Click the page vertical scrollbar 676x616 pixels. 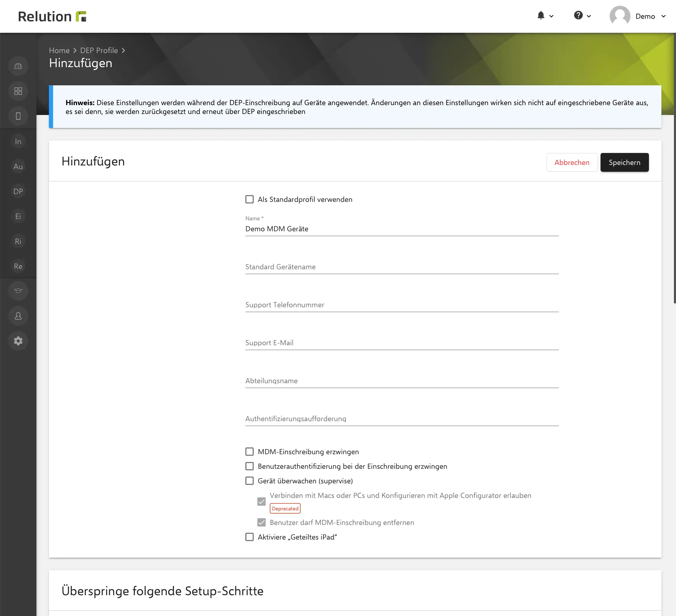(674, 168)
